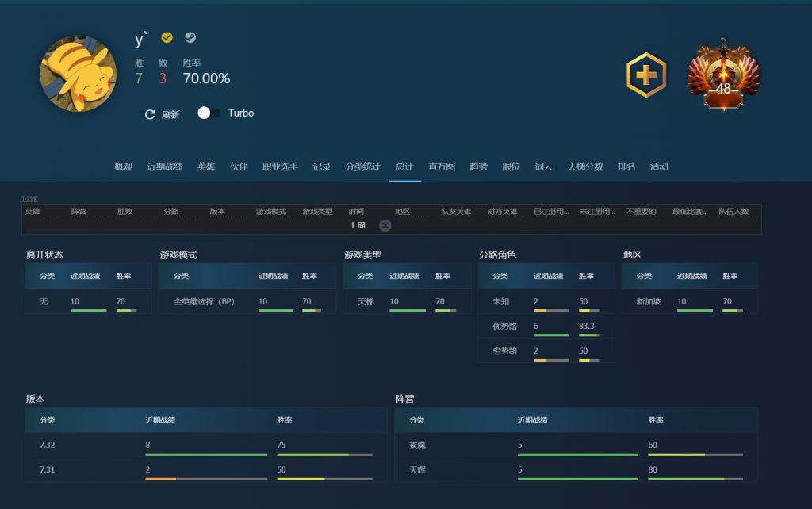Open the 地区 region filter dropdown

pyautogui.click(x=401, y=211)
